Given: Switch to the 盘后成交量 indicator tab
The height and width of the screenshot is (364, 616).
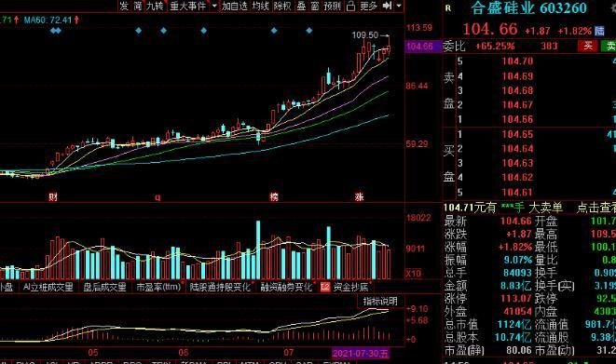Looking at the screenshot, I should pyautogui.click(x=104, y=287).
